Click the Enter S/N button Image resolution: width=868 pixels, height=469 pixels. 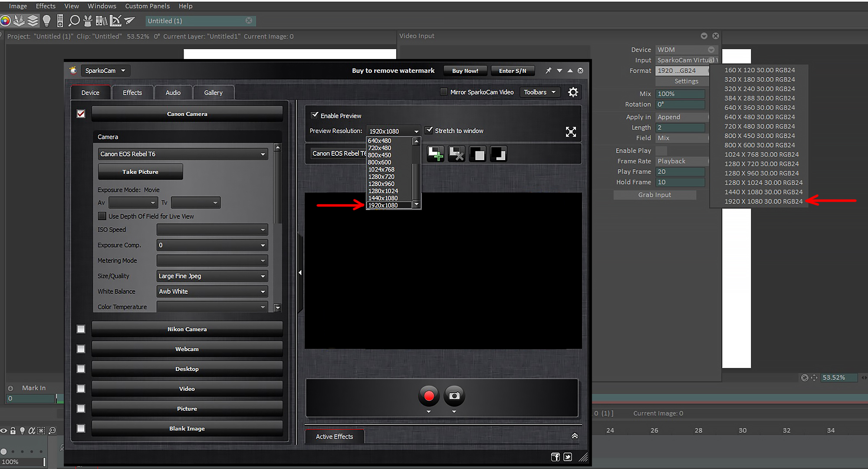pyautogui.click(x=513, y=71)
